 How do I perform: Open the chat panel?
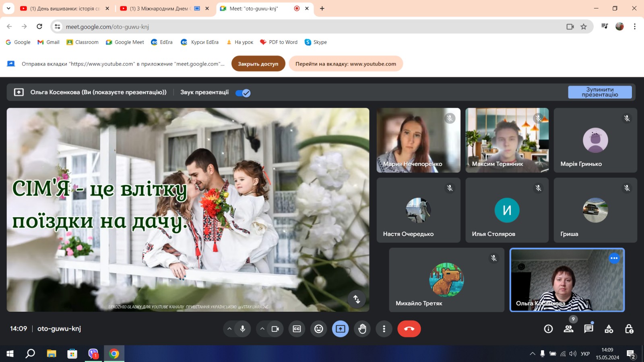[588, 329]
